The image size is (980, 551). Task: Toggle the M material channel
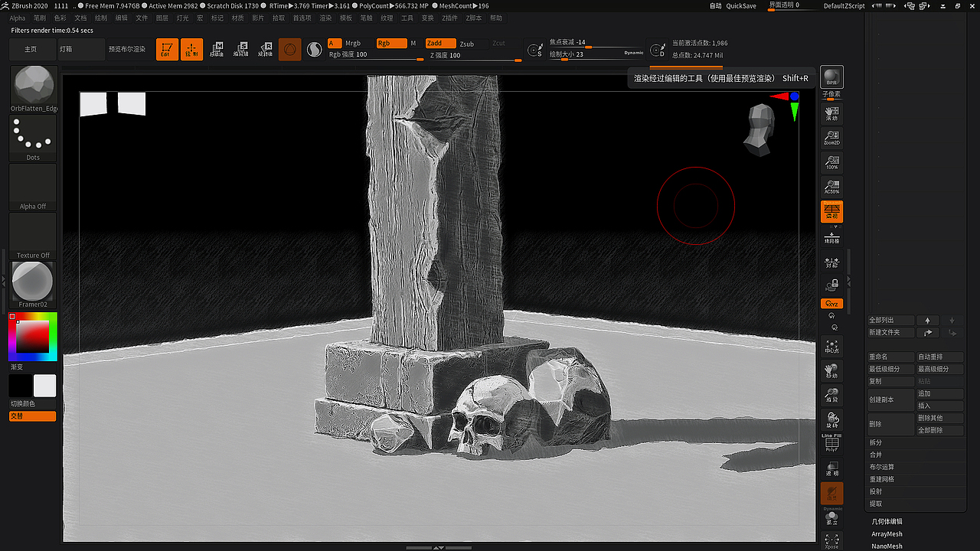tap(413, 43)
